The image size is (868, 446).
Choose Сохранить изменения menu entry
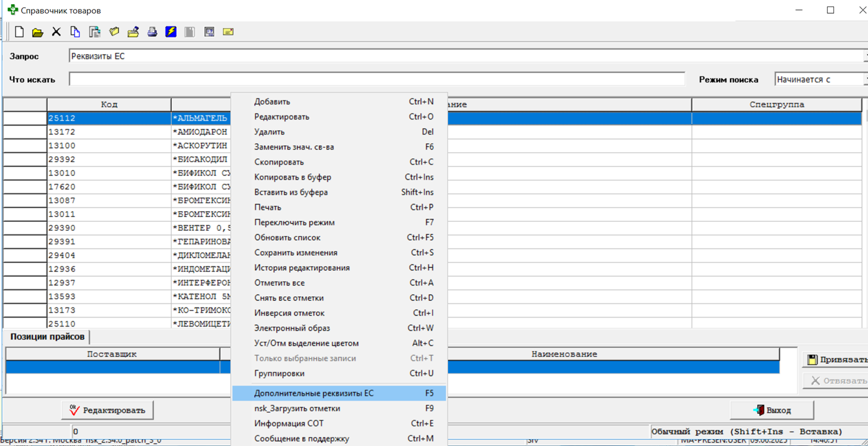coord(339,253)
